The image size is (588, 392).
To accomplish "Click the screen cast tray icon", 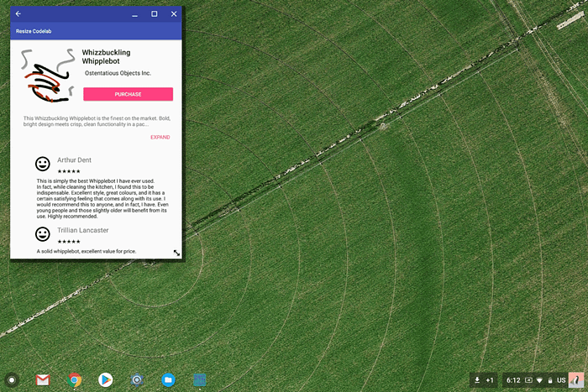I will 528,380.
